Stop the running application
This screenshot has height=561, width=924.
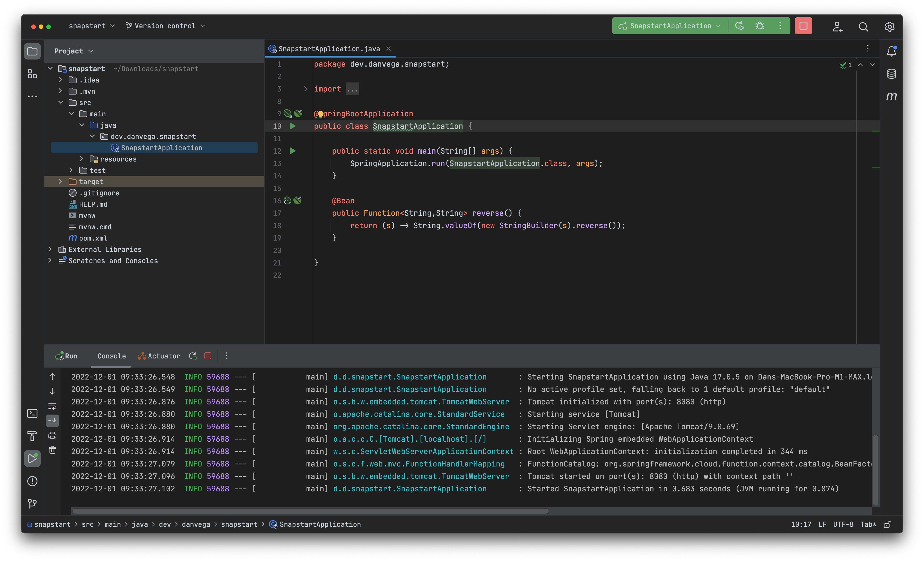(x=804, y=25)
